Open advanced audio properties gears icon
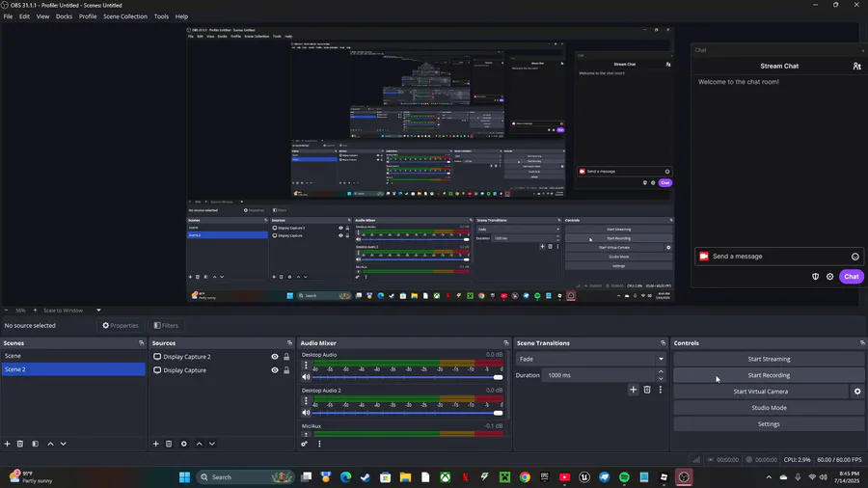868x488 pixels. click(304, 444)
